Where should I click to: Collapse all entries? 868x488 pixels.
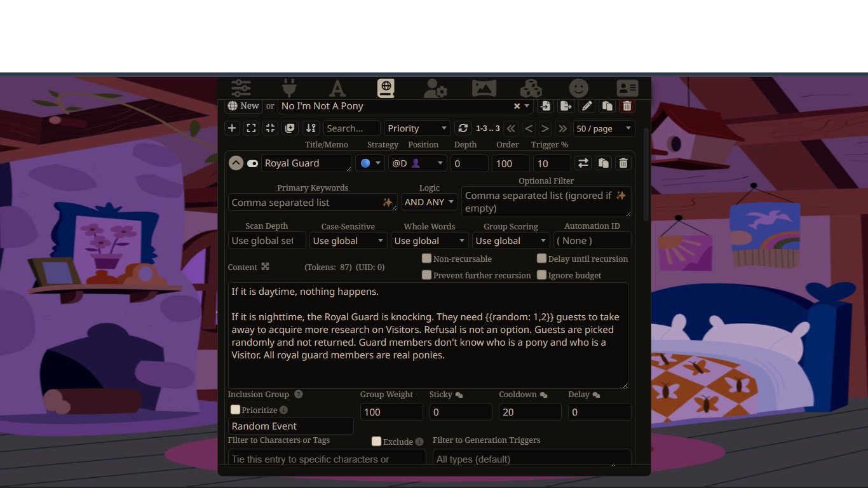271,128
